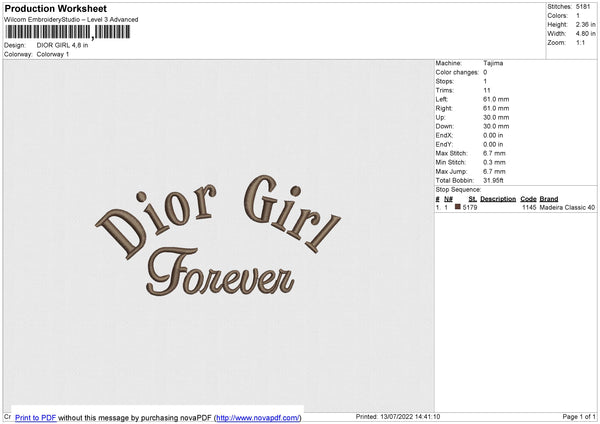Click the 'Min Stitch' 0.3 mm value
This screenshot has width=600, height=424.
click(x=494, y=162)
